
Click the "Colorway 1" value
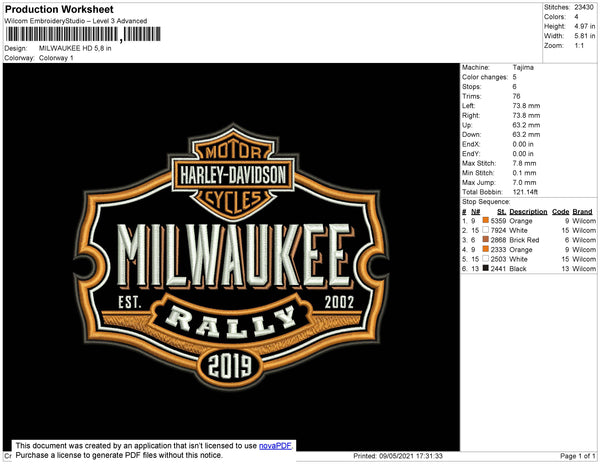(x=56, y=58)
